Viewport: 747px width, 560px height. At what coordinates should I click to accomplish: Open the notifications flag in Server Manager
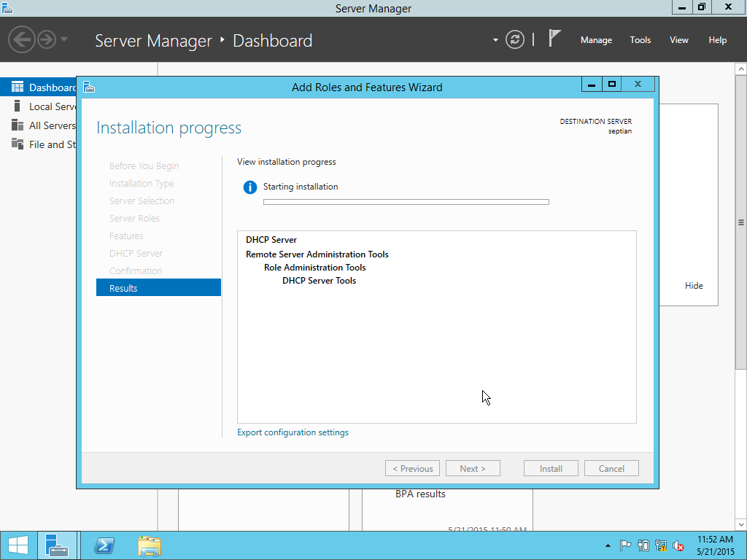(x=554, y=36)
